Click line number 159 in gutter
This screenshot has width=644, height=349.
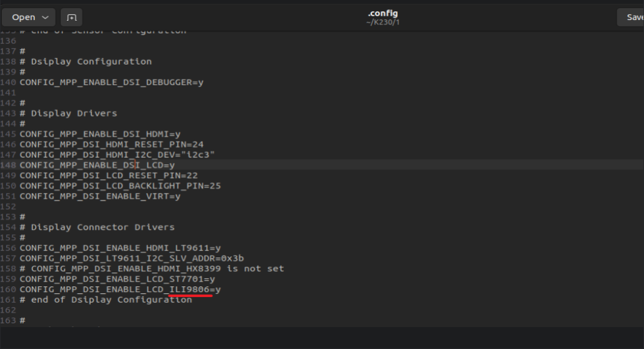(8, 279)
